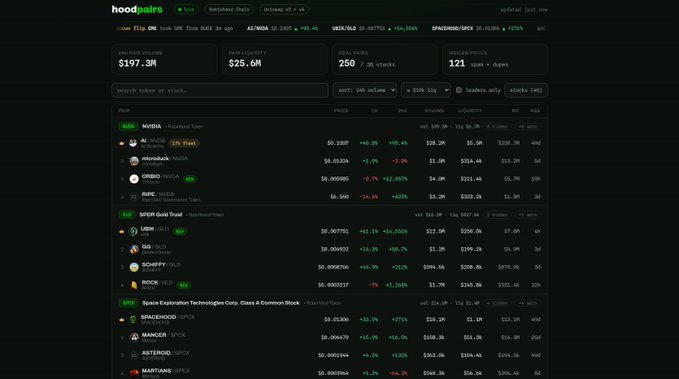Click AI/NVDA in the ticker strip

click(282, 28)
